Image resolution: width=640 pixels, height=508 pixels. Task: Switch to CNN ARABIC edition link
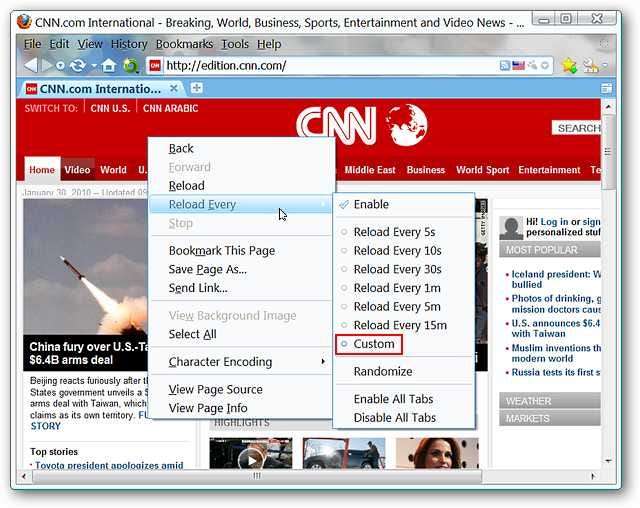pyautogui.click(x=170, y=109)
